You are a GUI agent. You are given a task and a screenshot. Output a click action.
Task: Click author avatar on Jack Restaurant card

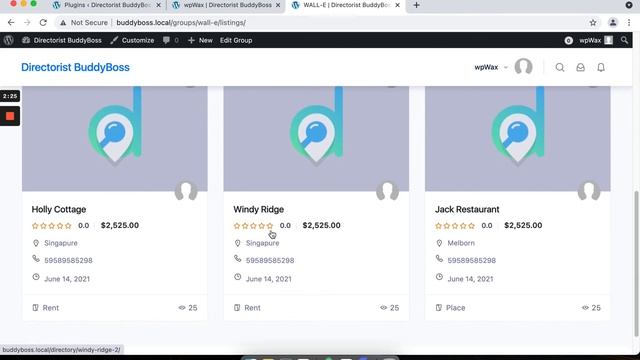click(589, 191)
